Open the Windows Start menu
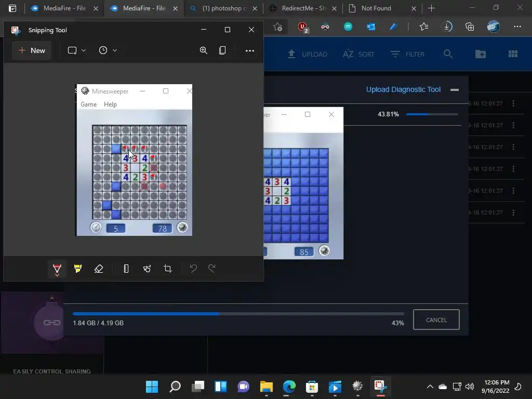 coord(152,387)
